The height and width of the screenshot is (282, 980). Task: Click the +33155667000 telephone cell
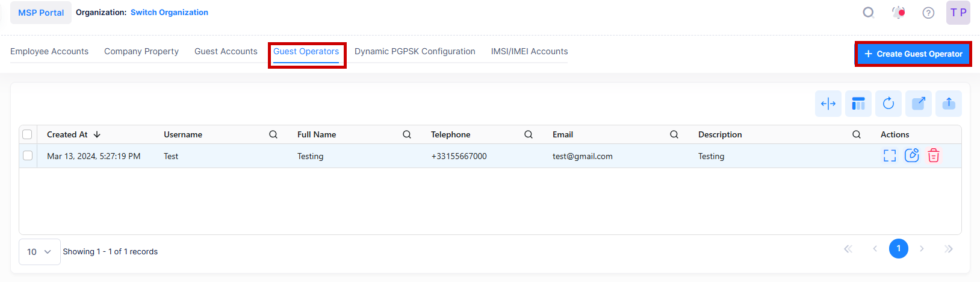point(459,156)
